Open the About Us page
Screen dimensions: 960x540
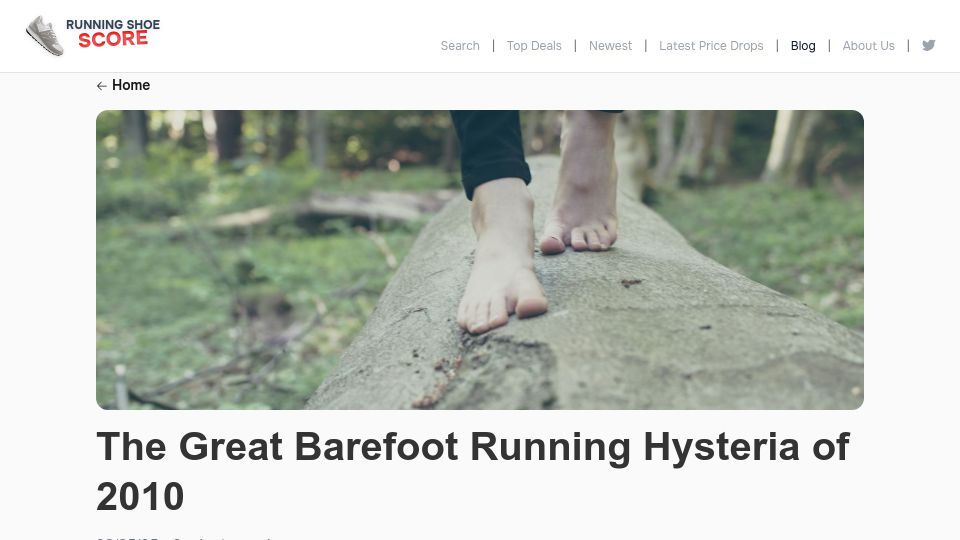pos(868,46)
